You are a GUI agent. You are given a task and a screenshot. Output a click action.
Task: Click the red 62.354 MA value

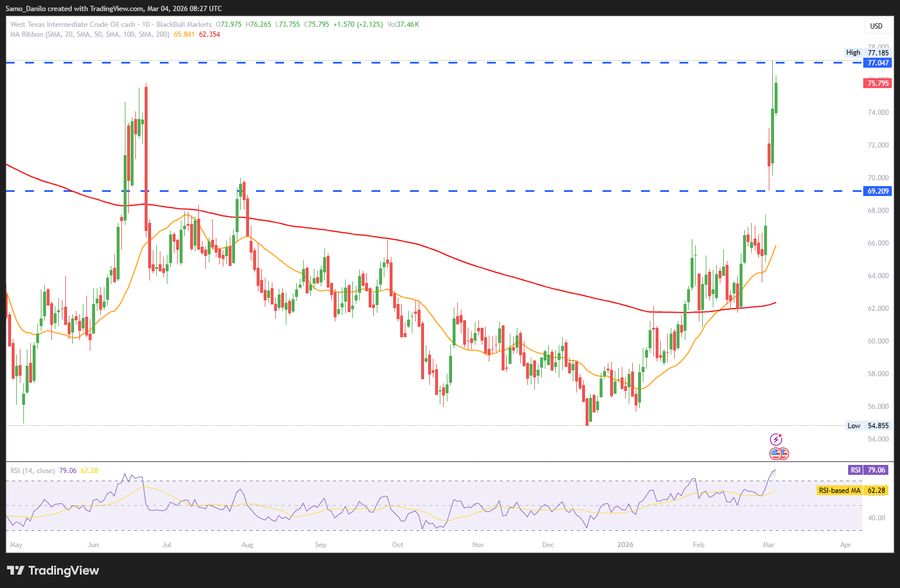pyautogui.click(x=209, y=34)
